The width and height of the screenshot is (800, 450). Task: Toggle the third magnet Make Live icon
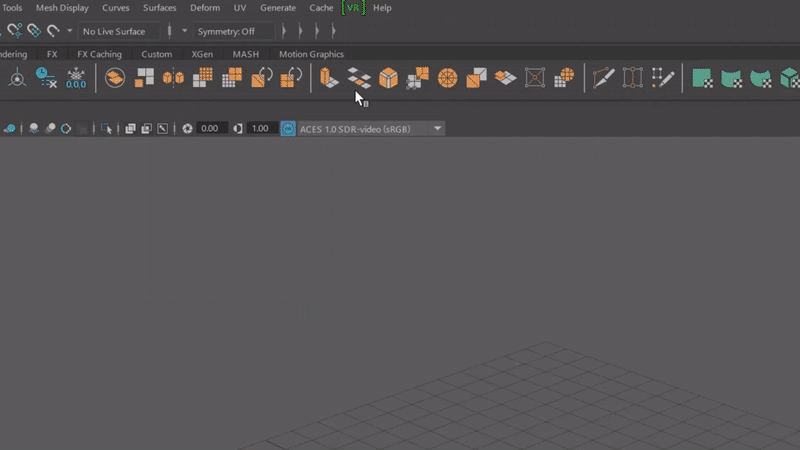pyautogui.click(x=53, y=31)
